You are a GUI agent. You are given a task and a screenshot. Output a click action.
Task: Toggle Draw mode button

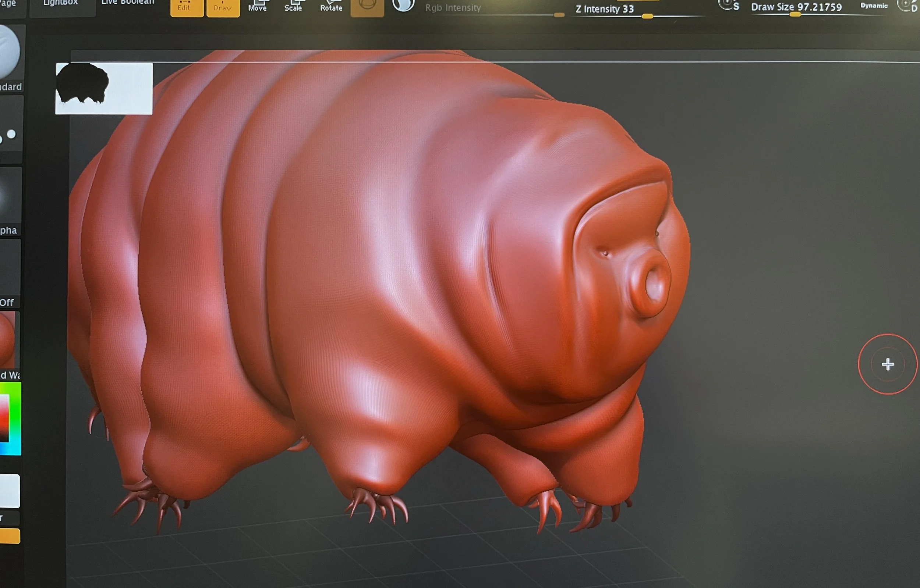coord(223,8)
